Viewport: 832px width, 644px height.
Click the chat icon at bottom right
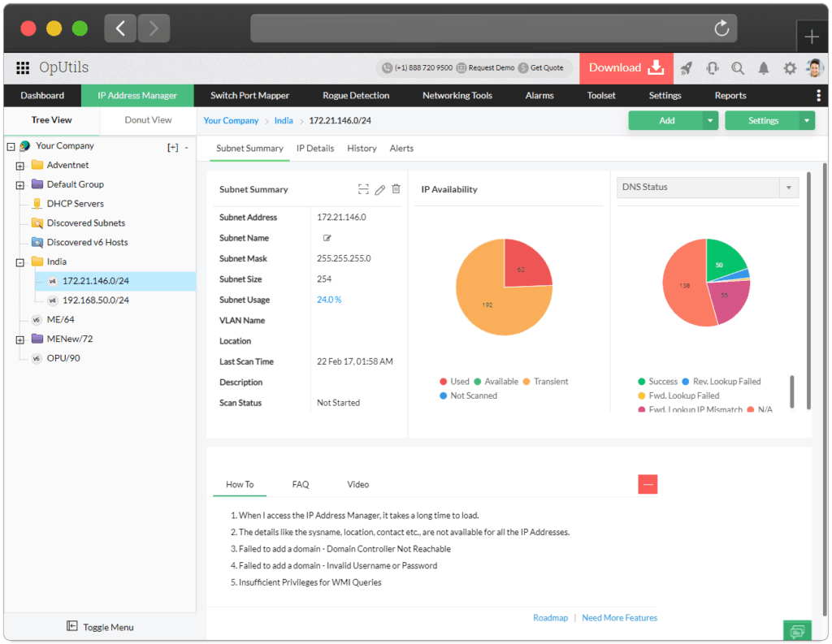click(797, 631)
